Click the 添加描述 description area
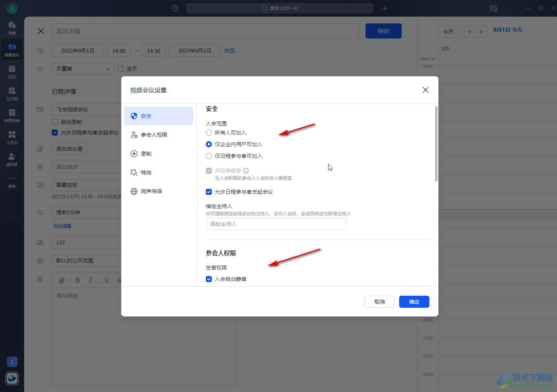This screenshot has height=392, width=557. (x=144, y=337)
